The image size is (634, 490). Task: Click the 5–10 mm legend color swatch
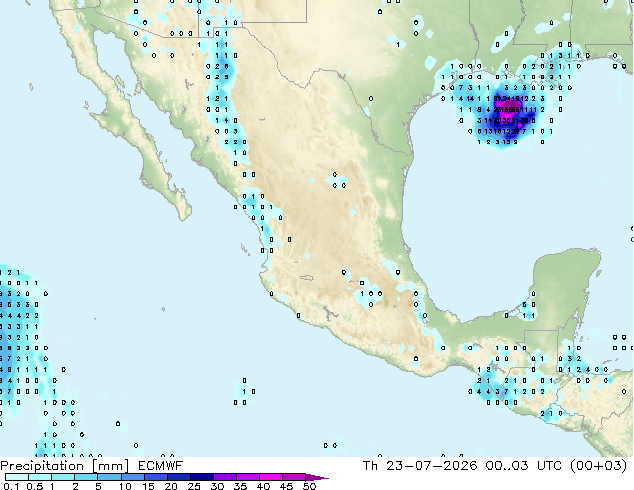[x=109, y=477]
